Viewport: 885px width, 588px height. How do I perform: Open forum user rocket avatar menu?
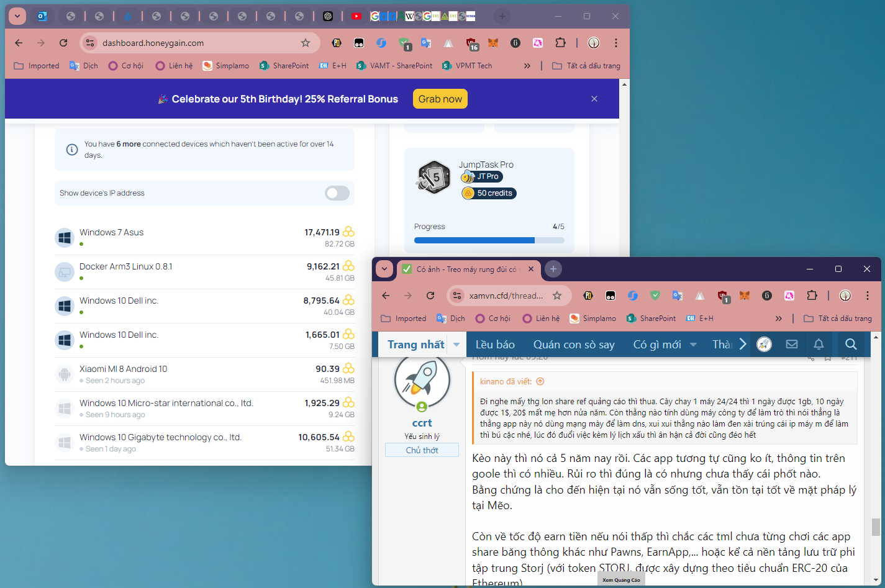764,344
